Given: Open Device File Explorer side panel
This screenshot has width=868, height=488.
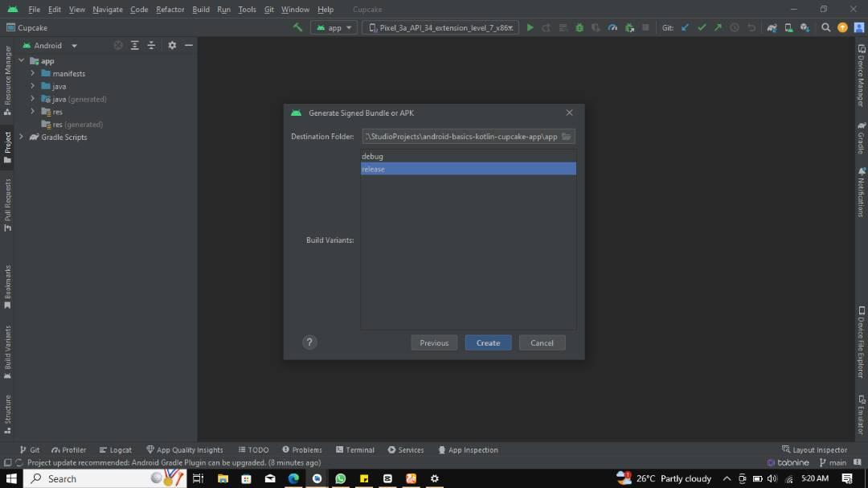Looking at the screenshot, I should click(x=861, y=342).
